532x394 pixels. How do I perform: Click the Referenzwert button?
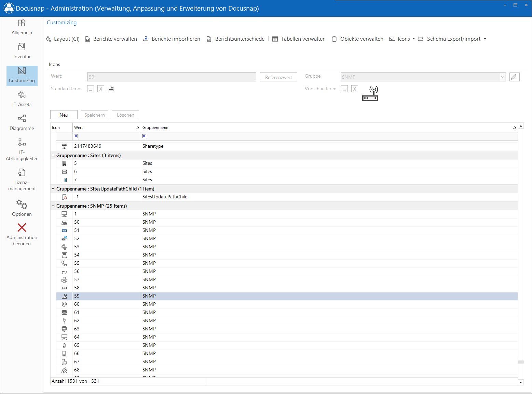pyautogui.click(x=278, y=77)
